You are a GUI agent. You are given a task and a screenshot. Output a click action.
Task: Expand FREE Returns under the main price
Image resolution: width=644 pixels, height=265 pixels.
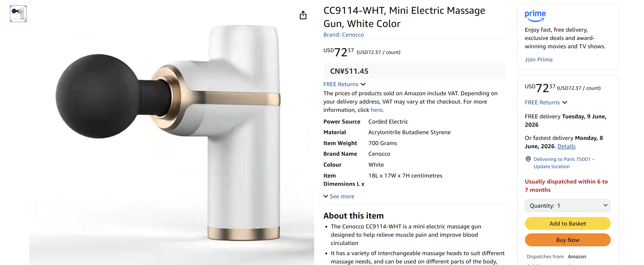tap(344, 84)
